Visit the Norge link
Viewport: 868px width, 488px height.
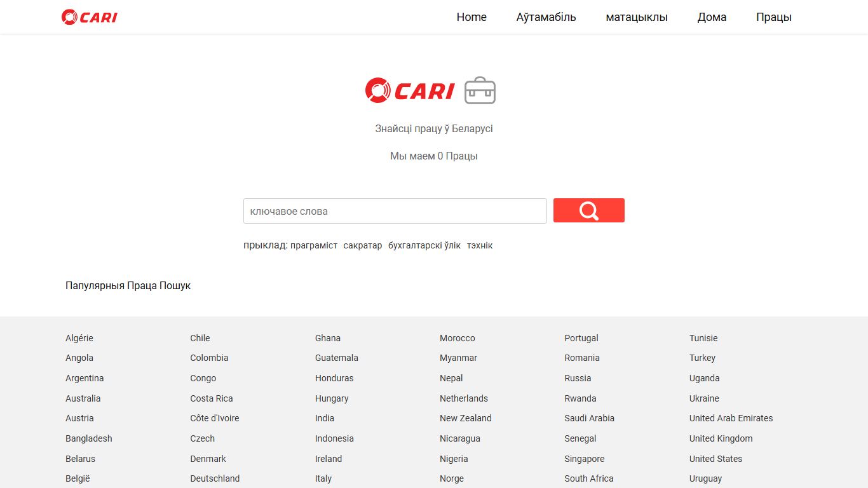click(x=452, y=478)
